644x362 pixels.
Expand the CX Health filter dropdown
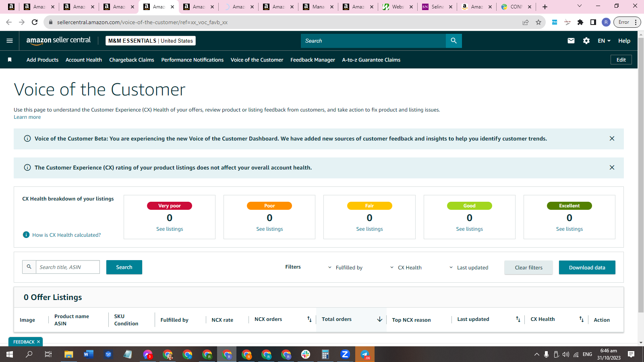[x=406, y=267]
